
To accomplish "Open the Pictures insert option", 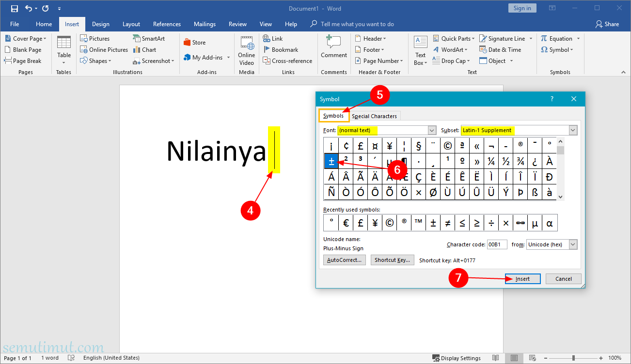I will coord(95,39).
